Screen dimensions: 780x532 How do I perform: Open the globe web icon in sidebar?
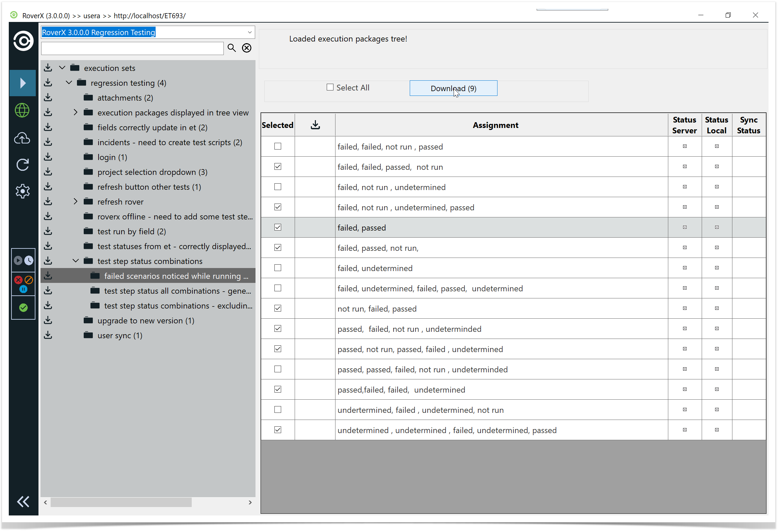(x=23, y=110)
